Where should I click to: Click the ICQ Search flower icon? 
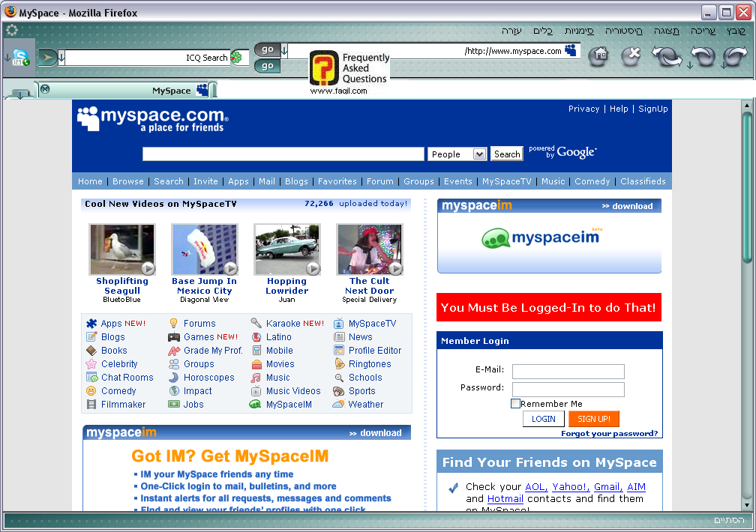click(x=236, y=58)
